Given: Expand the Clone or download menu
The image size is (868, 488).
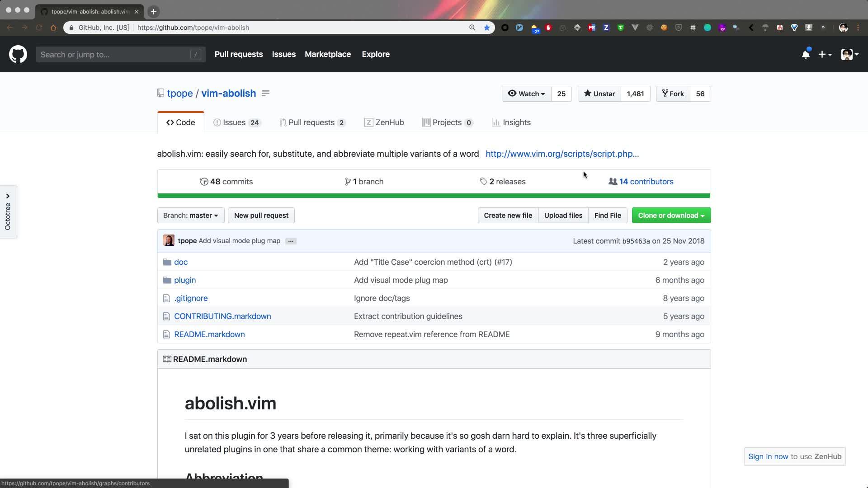Looking at the screenshot, I should (x=671, y=216).
